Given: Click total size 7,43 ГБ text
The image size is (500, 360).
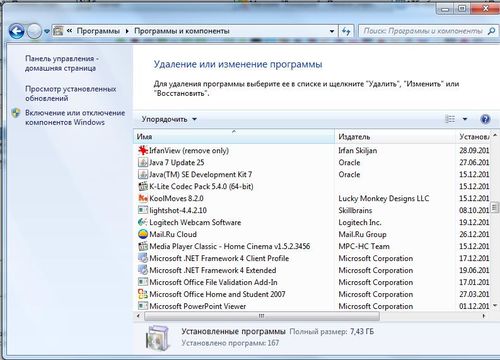Looking at the screenshot, I should click(x=362, y=332).
